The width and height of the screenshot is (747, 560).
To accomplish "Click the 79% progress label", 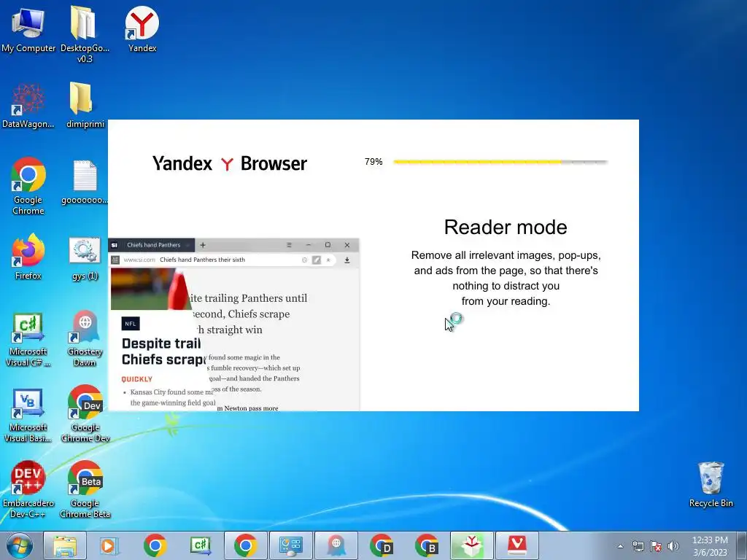I will (373, 162).
